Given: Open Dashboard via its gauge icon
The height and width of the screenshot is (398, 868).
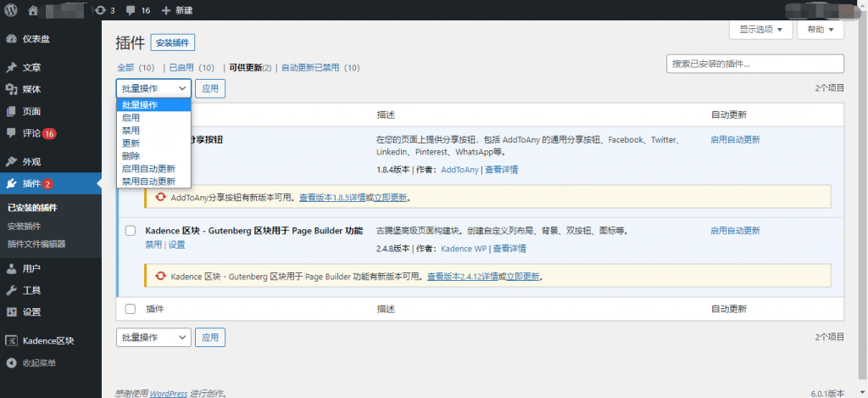Looking at the screenshot, I should pos(11,39).
